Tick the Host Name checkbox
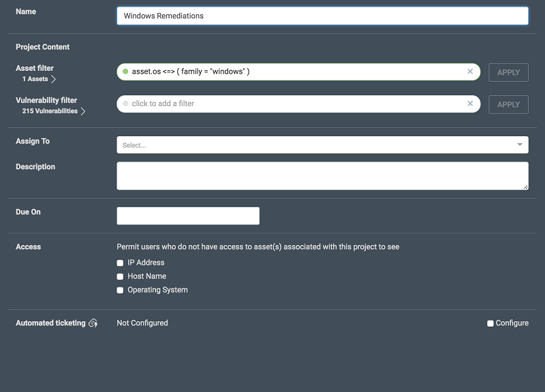545x392 pixels. pyautogui.click(x=121, y=276)
